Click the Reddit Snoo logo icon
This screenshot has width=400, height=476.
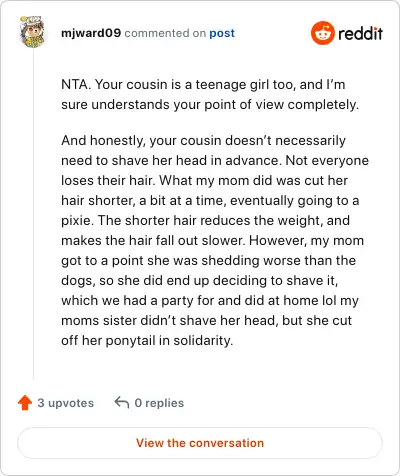tap(323, 33)
